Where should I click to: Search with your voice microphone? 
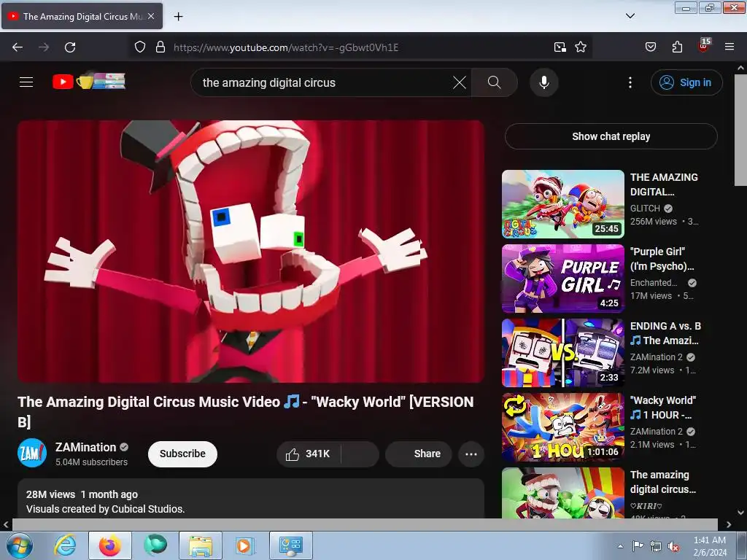click(543, 82)
